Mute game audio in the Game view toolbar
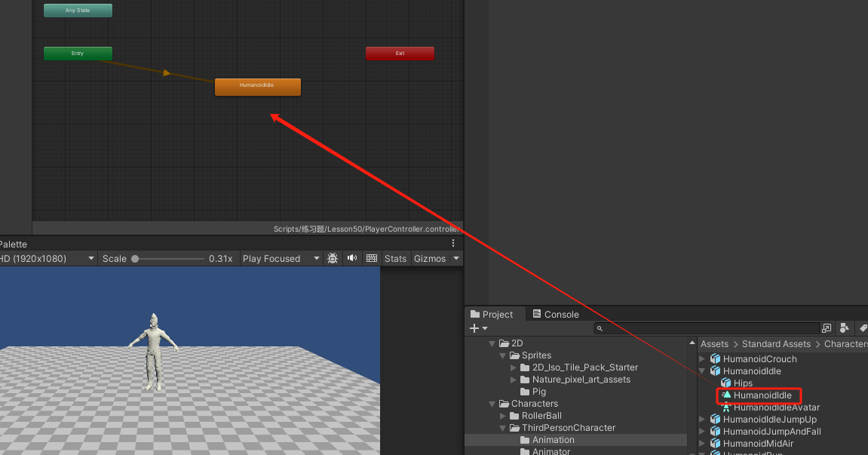Screen dimensions: 868x455 [351, 258]
